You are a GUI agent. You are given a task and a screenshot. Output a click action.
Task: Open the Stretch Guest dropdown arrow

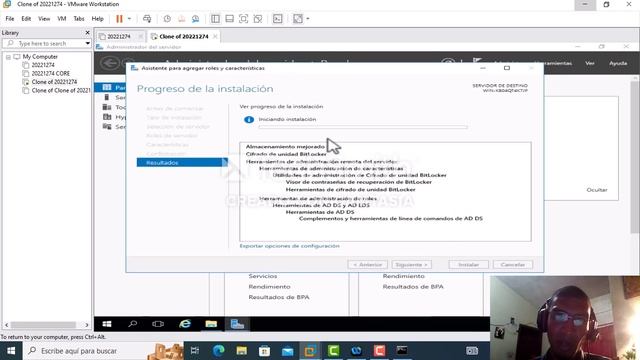(x=308, y=19)
